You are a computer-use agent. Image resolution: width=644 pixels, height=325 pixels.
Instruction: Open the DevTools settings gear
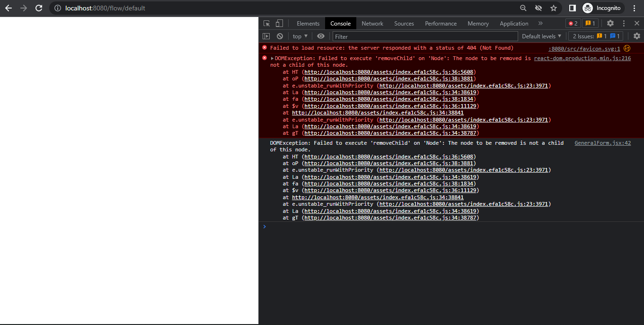click(610, 23)
